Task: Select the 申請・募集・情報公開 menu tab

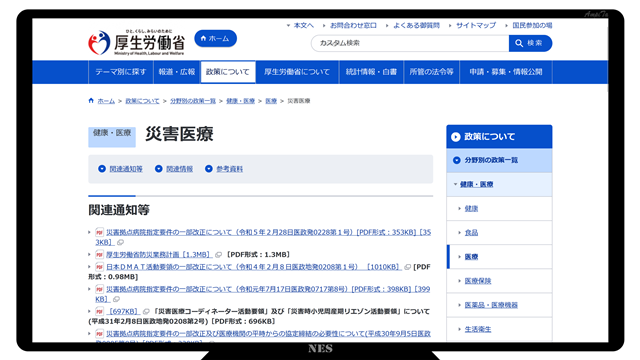Action: (x=506, y=72)
